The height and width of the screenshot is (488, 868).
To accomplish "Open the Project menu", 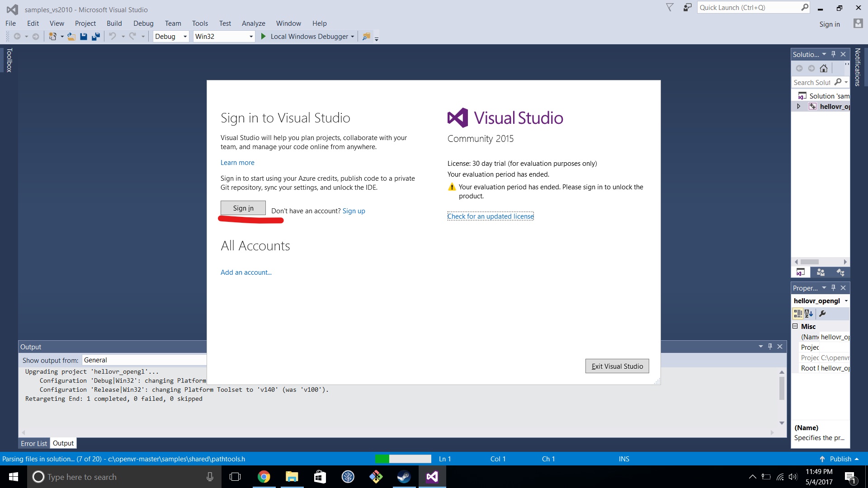I will pyautogui.click(x=85, y=23).
